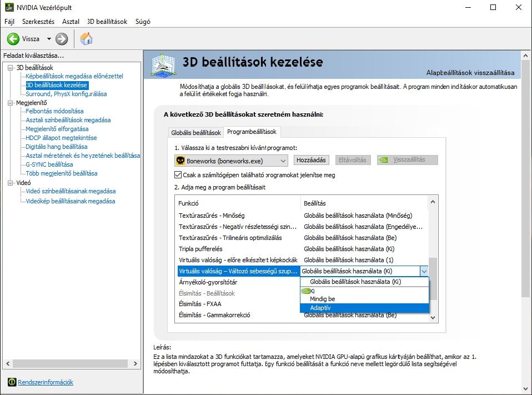Open the Boneworks program dropdown

pyautogui.click(x=231, y=161)
